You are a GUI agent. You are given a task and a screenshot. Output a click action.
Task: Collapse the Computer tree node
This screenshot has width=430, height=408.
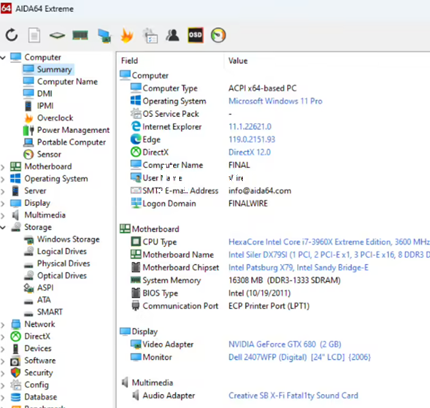[x=3, y=58]
